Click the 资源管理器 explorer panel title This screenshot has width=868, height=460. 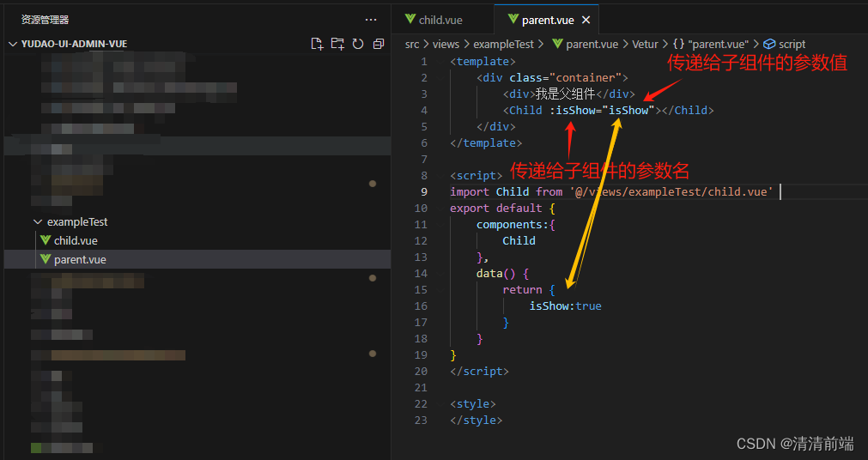(45, 20)
